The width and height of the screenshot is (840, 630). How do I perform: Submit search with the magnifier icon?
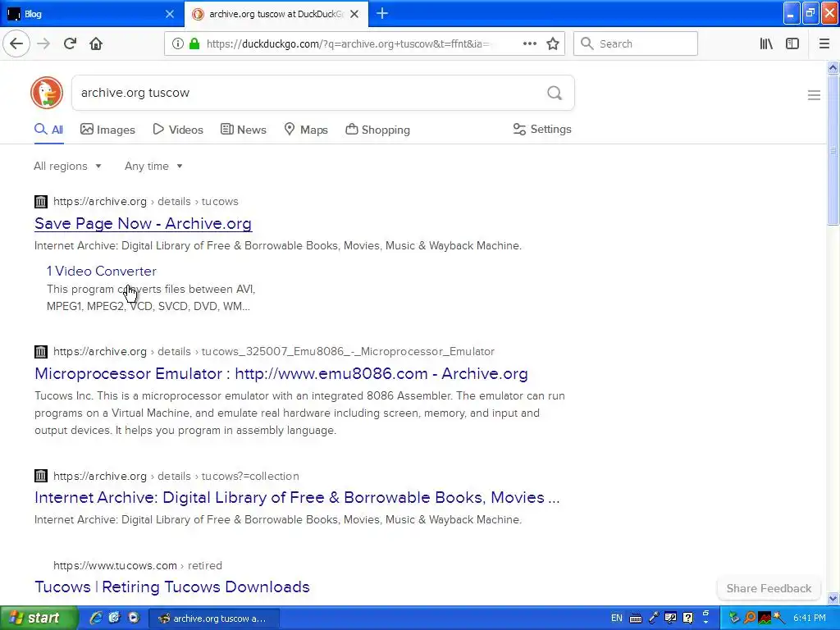click(555, 93)
